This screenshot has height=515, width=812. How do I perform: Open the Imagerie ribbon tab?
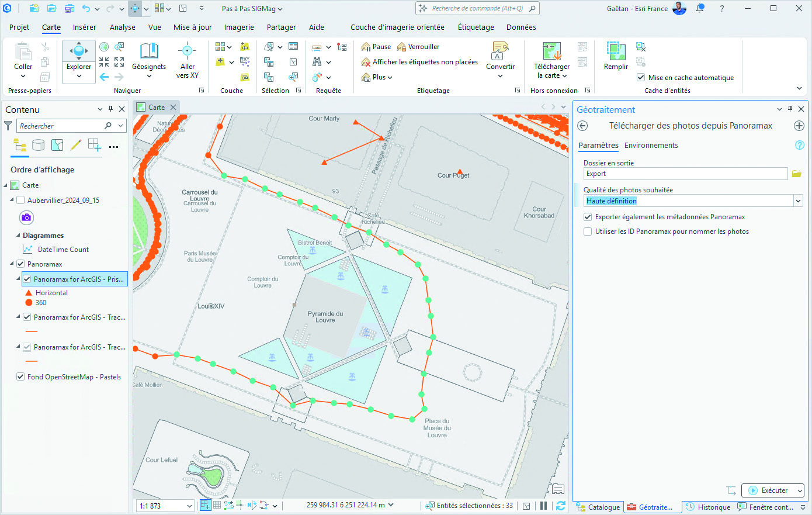coord(239,27)
